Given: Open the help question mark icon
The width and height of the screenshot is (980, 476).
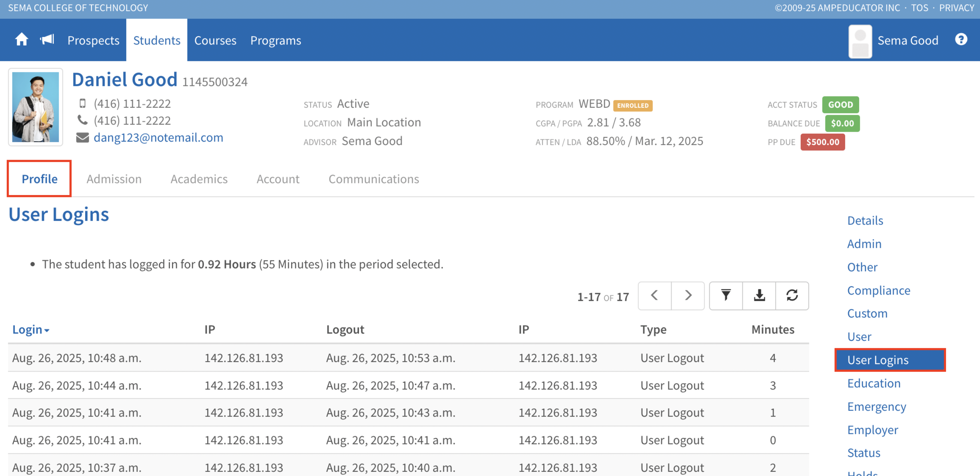Looking at the screenshot, I should pyautogui.click(x=960, y=40).
